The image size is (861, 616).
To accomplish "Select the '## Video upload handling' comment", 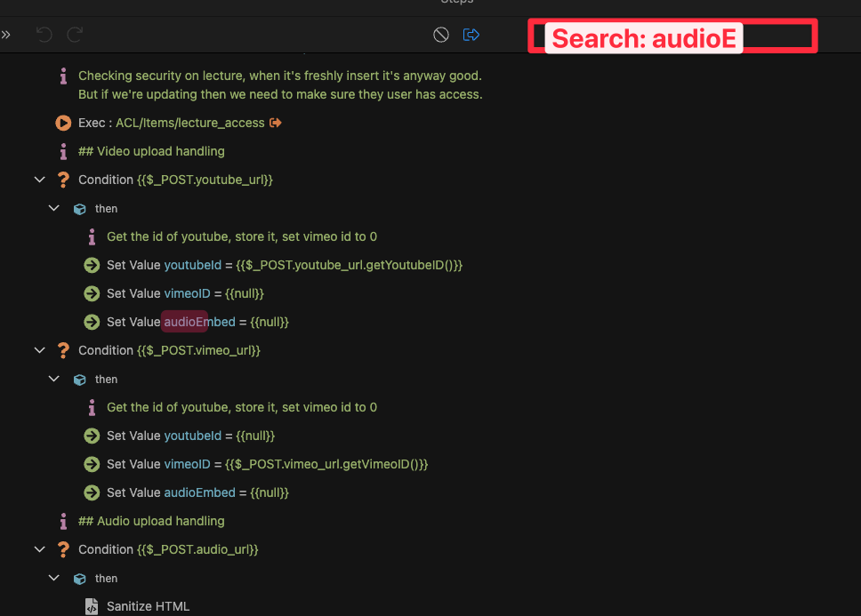I will click(151, 151).
